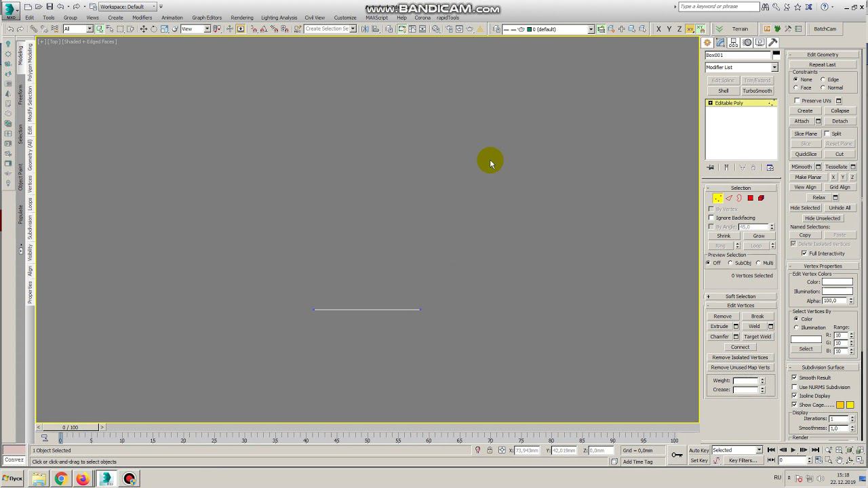Screen dimensions: 868x488
Task: Click the Select Object tool icon
Action: pyautogui.click(x=99, y=29)
